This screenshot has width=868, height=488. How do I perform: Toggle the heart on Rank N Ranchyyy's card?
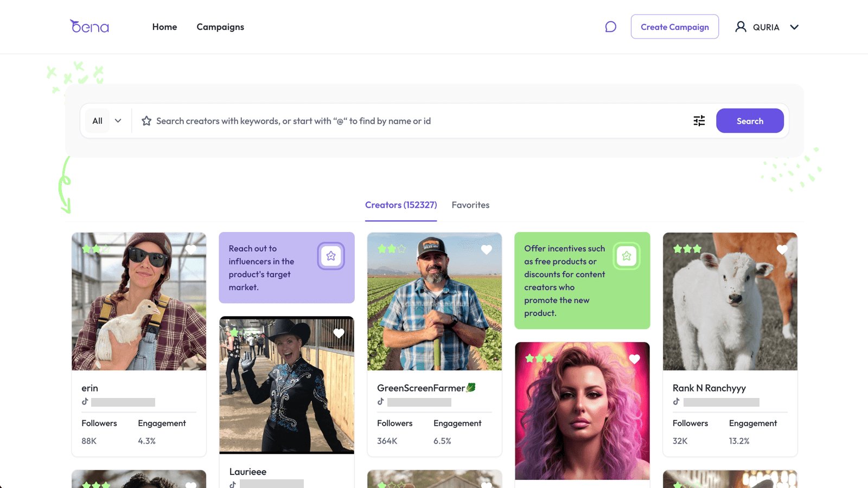(782, 250)
